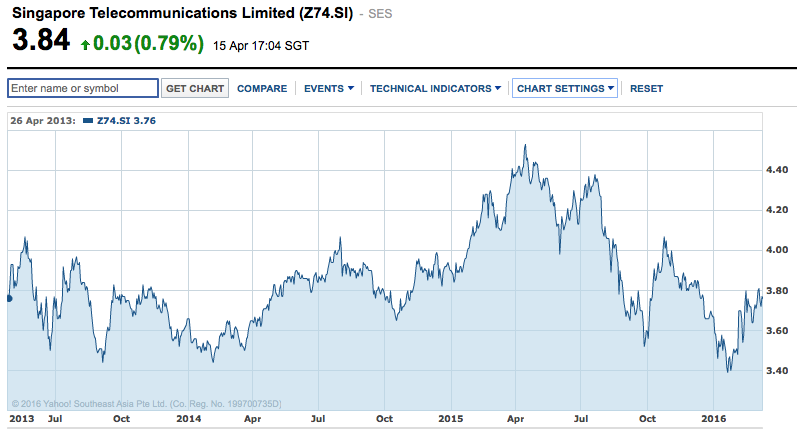The image size is (797, 429).
Task: Click the Singapore Telecommunications Limited title
Action: (182, 13)
